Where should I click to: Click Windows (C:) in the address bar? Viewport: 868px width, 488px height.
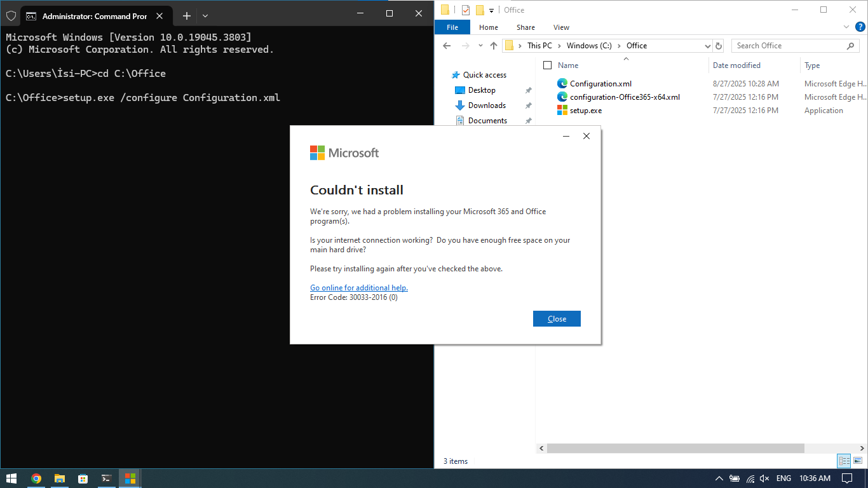(589, 46)
